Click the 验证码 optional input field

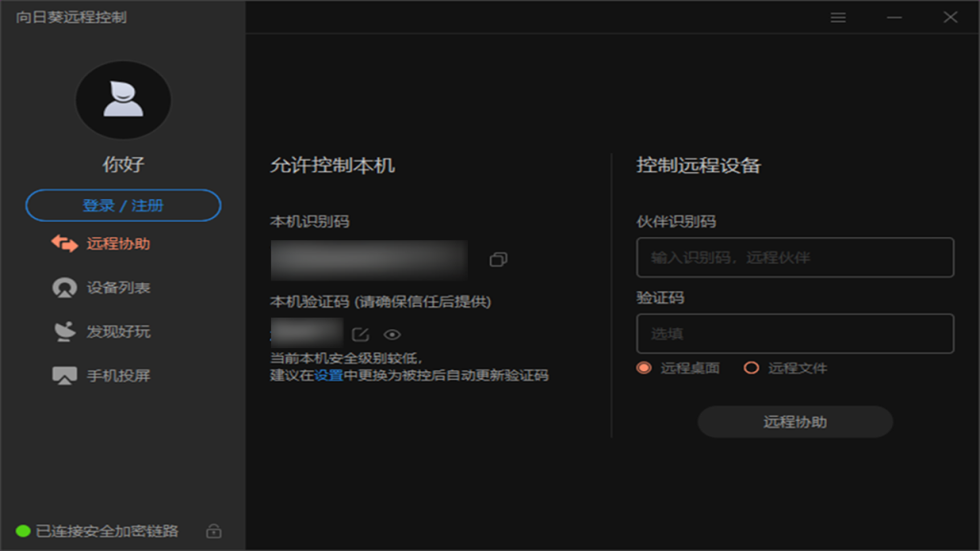[795, 334]
